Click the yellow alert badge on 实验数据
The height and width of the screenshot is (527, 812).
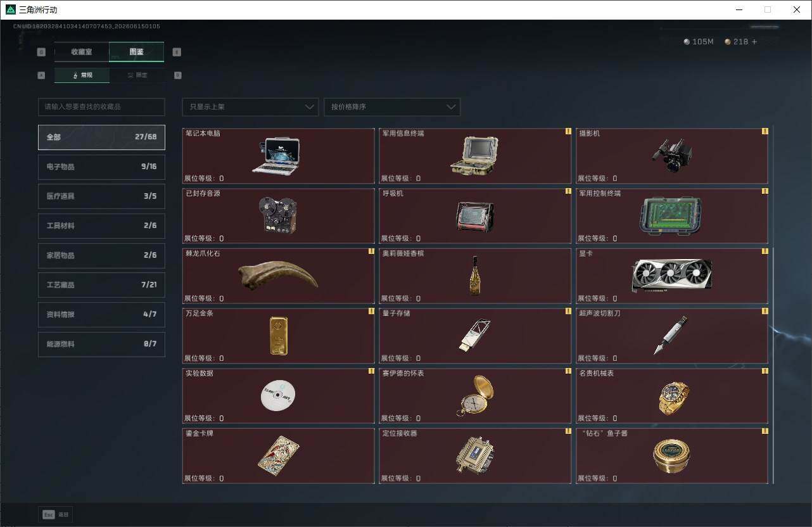click(372, 371)
